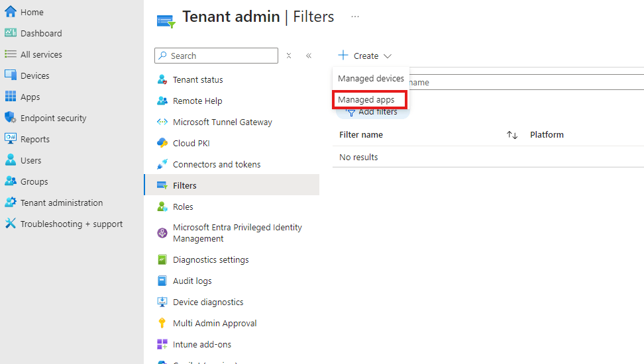The width and height of the screenshot is (644, 364).
Task: Toggle the Create dropdown menu
Action: coord(365,56)
